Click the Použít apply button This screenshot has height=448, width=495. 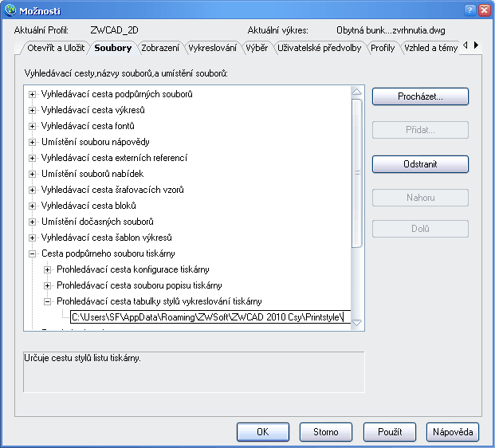pyautogui.click(x=390, y=432)
